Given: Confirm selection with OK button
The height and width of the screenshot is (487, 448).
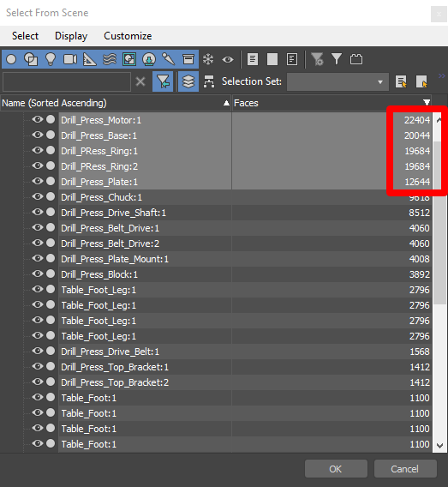Looking at the screenshot, I should (x=336, y=469).
